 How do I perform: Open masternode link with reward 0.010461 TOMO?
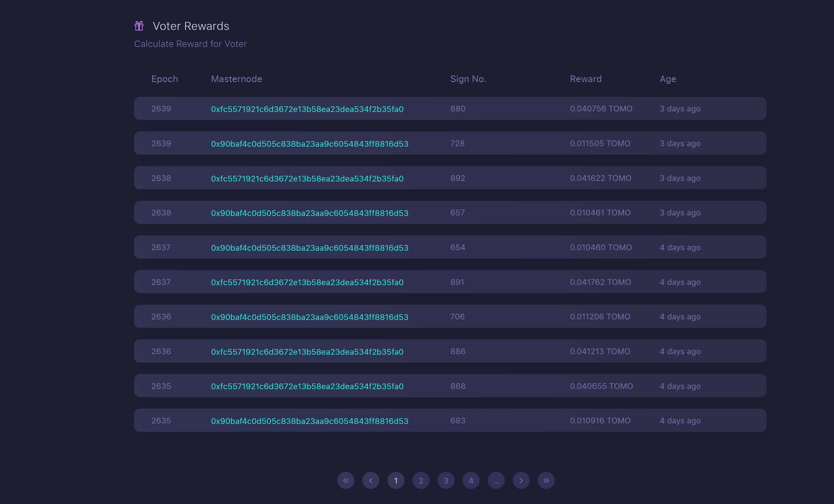[309, 213]
